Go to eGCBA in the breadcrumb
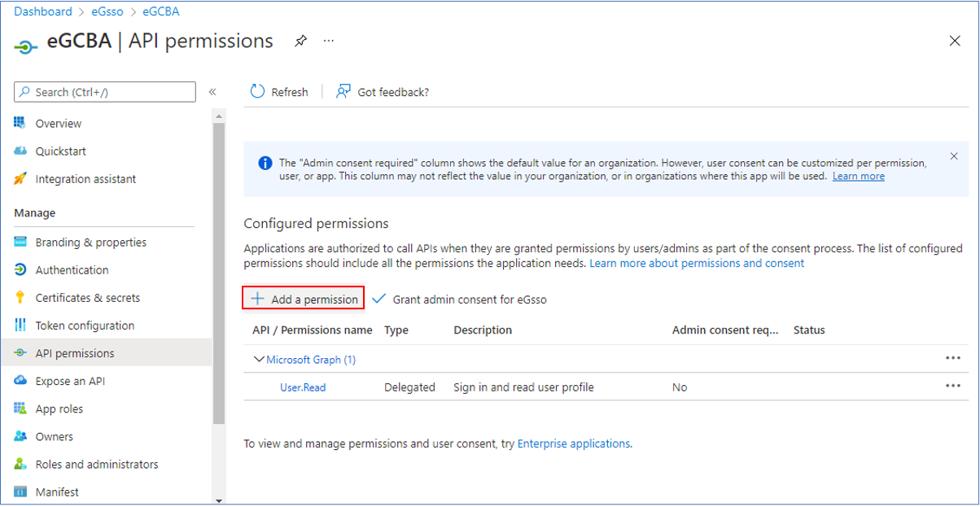 [161, 11]
